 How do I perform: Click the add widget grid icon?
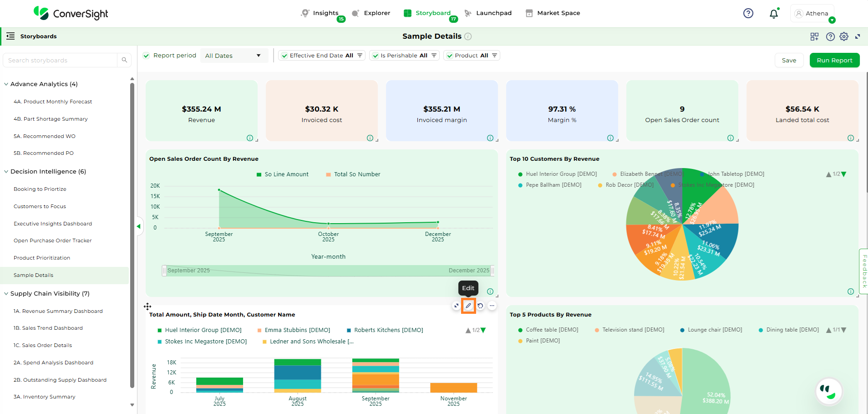click(814, 36)
